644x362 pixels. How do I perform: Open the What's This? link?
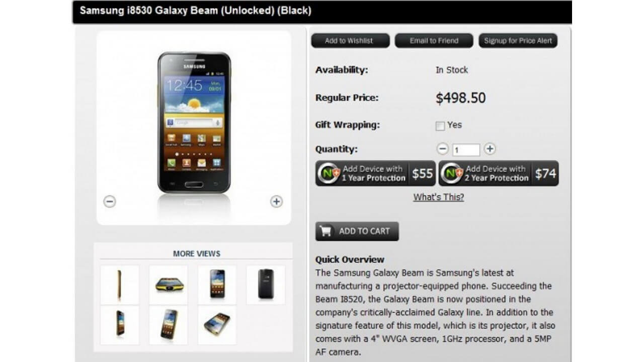click(439, 197)
